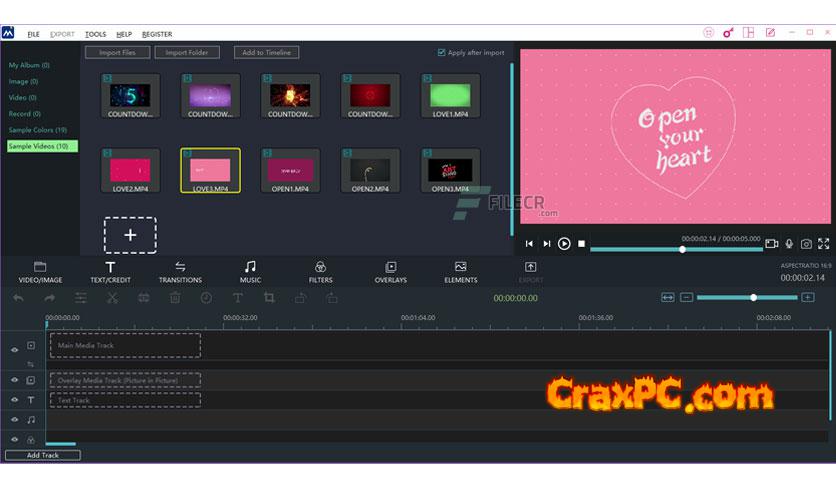Enter fullscreen preview
Screen dimensions: 836x484
(x=824, y=244)
